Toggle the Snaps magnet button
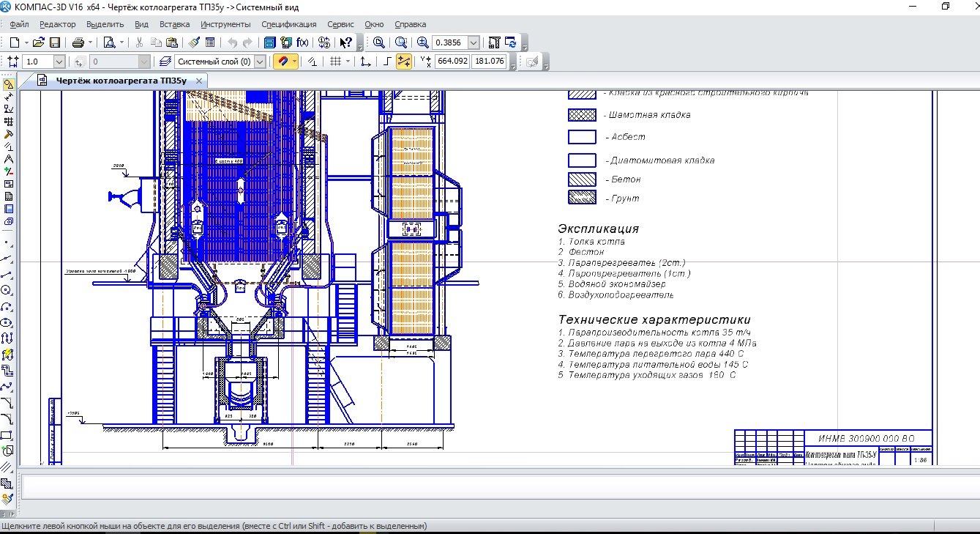The image size is (980, 534). pos(282,62)
